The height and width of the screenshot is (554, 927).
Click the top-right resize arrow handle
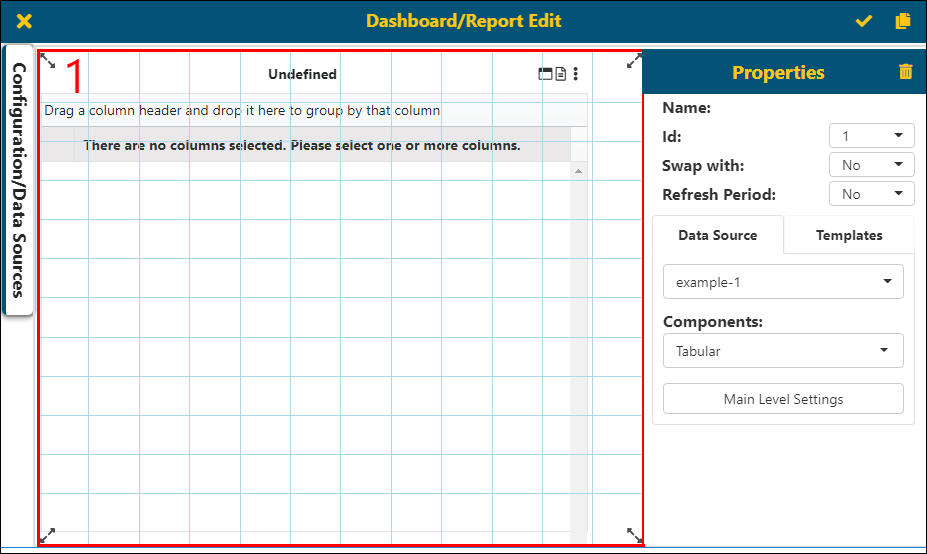coord(634,62)
